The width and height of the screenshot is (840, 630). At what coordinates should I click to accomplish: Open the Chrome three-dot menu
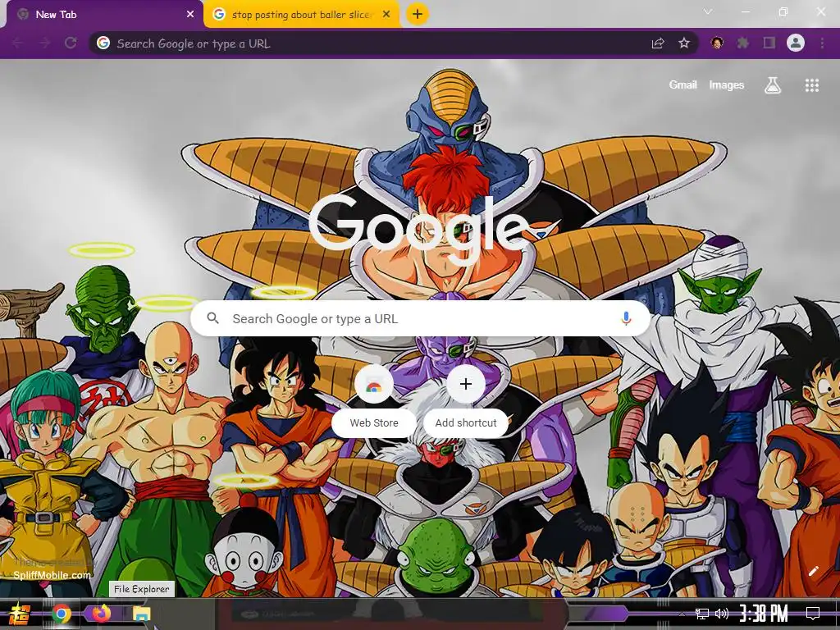point(822,43)
